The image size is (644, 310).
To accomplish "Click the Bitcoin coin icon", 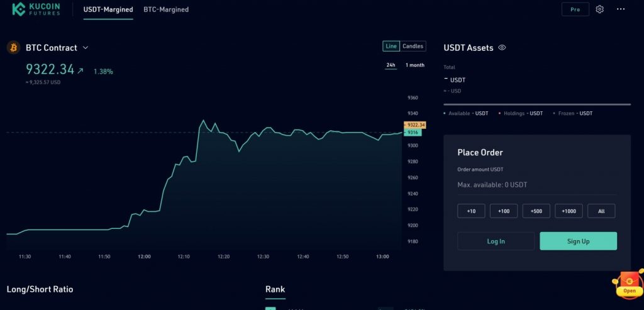I will (14, 48).
